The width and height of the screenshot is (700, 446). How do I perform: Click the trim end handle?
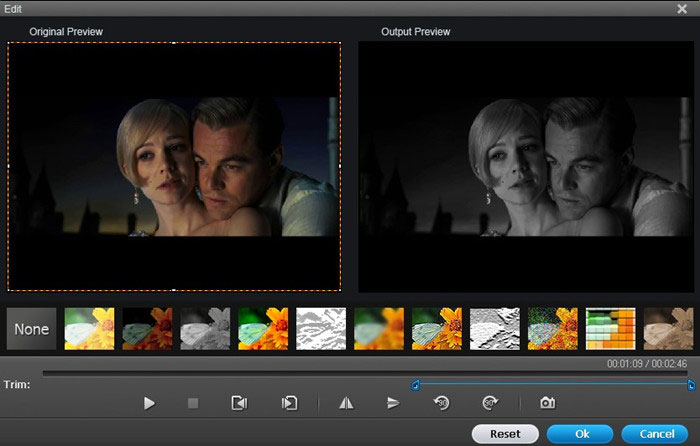(691, 384)
